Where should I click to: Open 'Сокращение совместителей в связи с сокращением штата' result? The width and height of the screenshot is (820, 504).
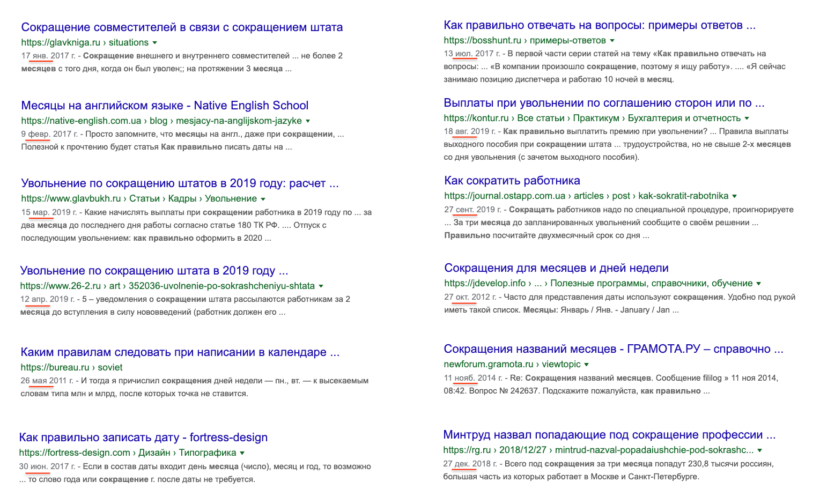pos(182,27)
